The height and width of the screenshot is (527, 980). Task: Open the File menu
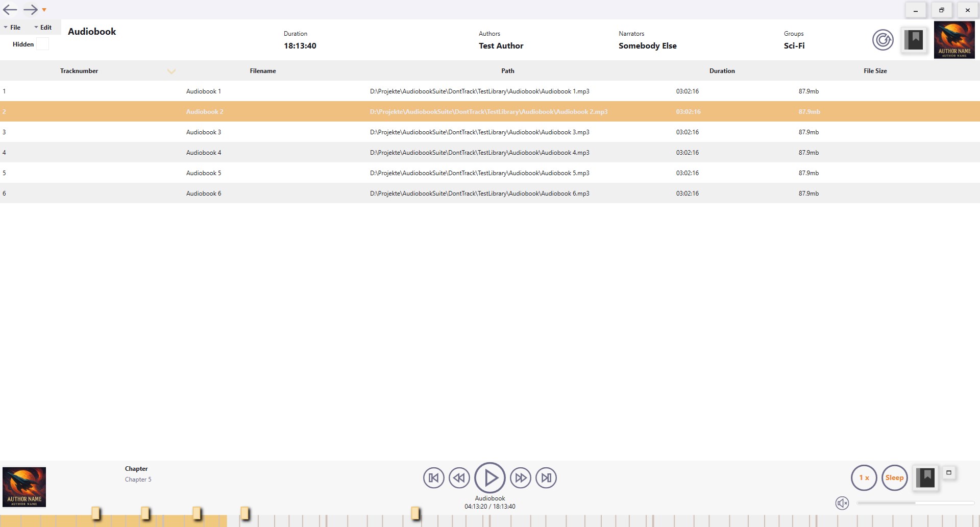(15, 27)
